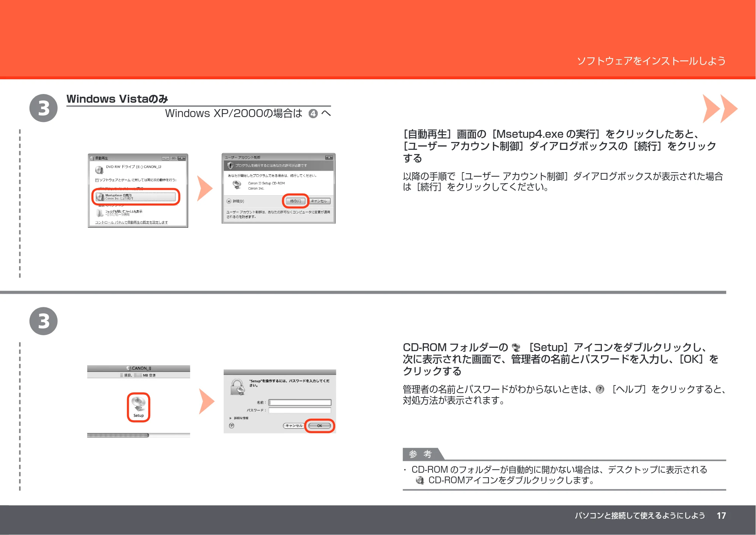756x535 pixels.
Task: Click the UAC shield icon
Action: pos(230,165)
